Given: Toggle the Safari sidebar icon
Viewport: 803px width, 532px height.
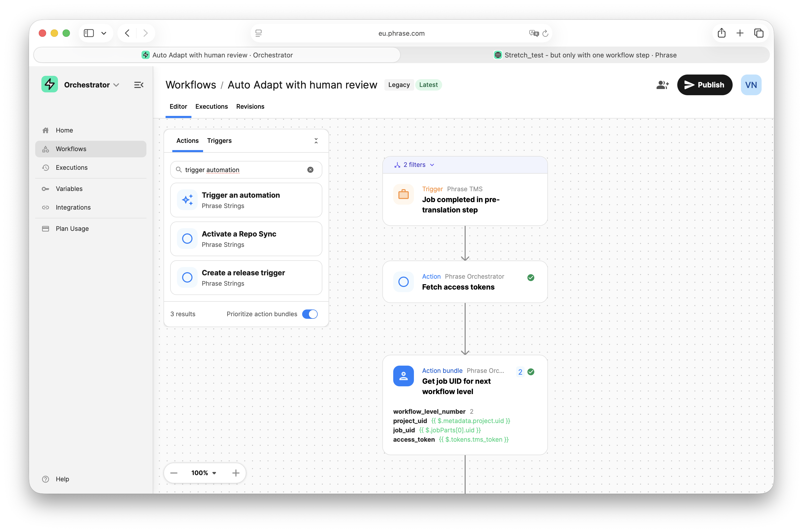Looking at the screenshot, I should 89,33.
